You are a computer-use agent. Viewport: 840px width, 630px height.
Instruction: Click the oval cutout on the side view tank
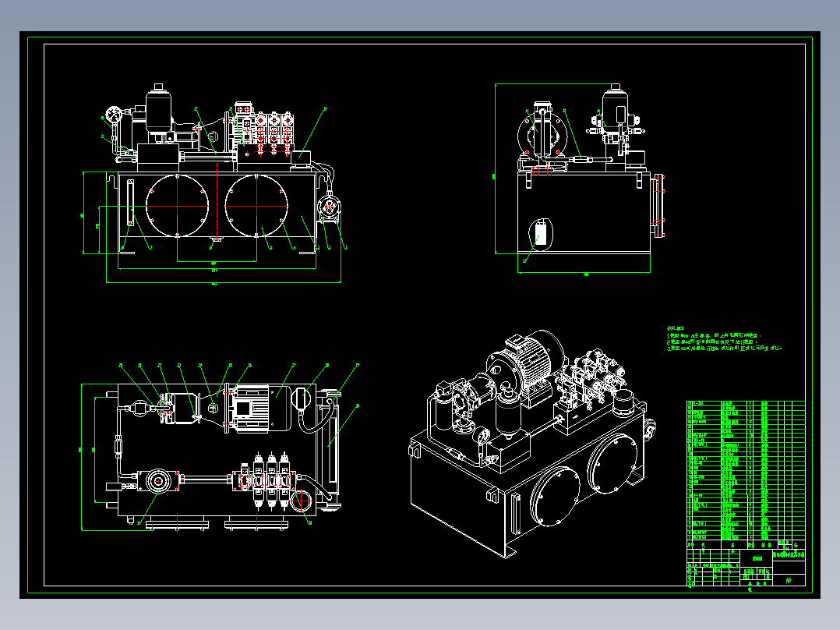point(541,234)
